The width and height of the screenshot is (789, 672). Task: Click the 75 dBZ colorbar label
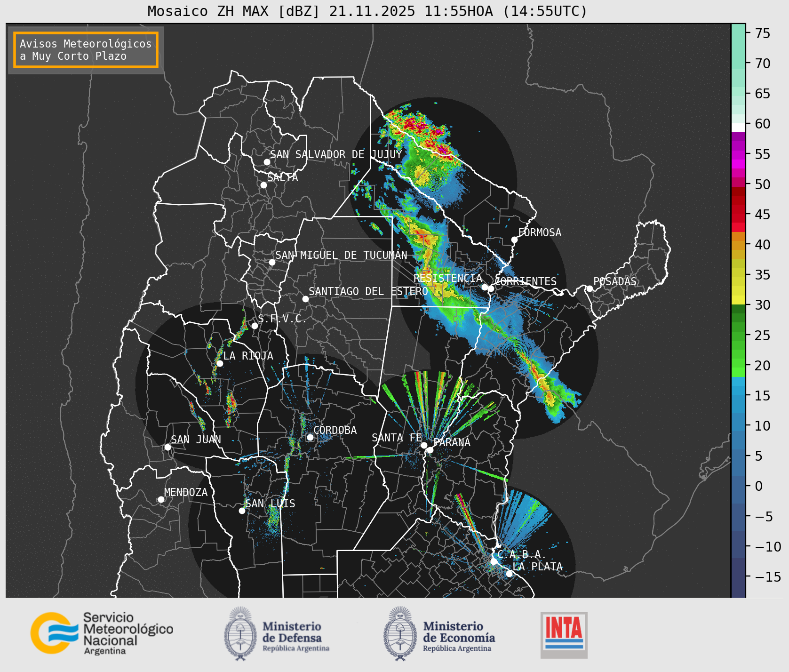763,33
